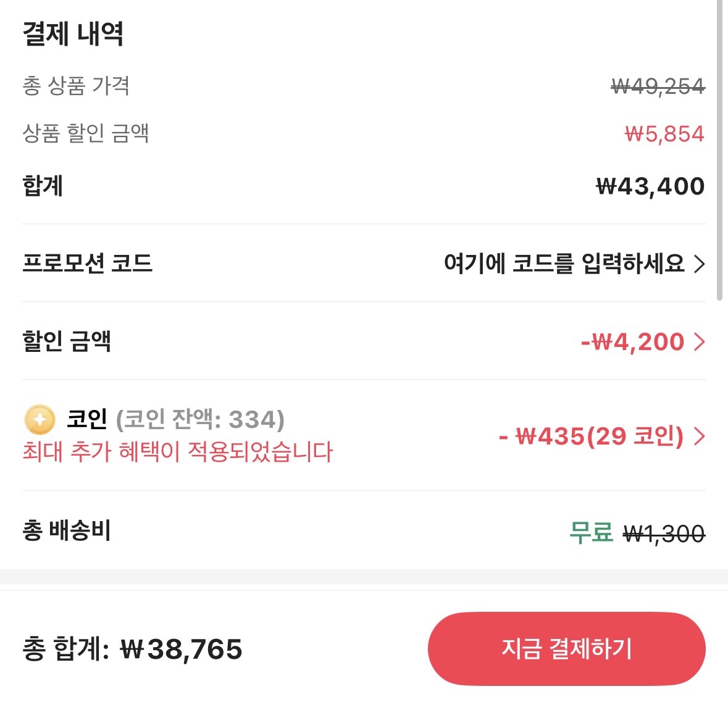Click the coin balance text (코인 잔액: 334)
This screenshot has height=718, width=728.
click(200, 420)
